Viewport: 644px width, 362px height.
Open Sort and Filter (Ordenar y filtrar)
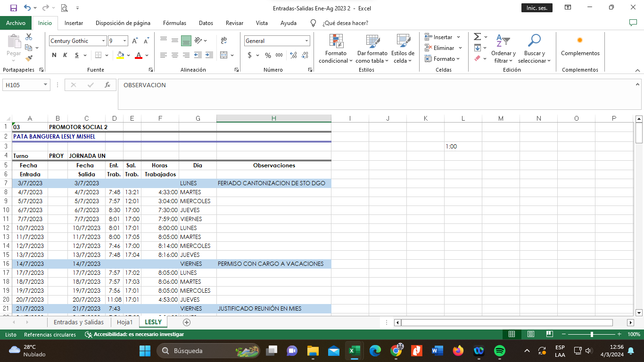pyautogui.click(x=503, y=49)
